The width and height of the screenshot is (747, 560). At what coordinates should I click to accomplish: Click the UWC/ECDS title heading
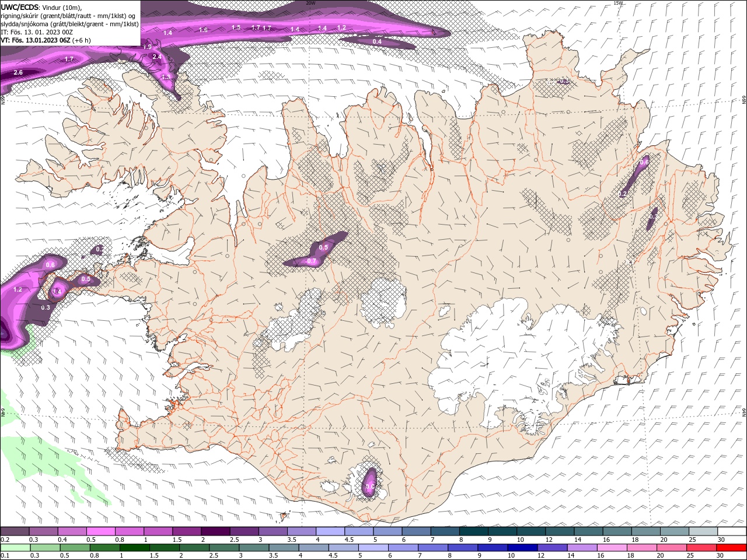click(x=20, y=6)
